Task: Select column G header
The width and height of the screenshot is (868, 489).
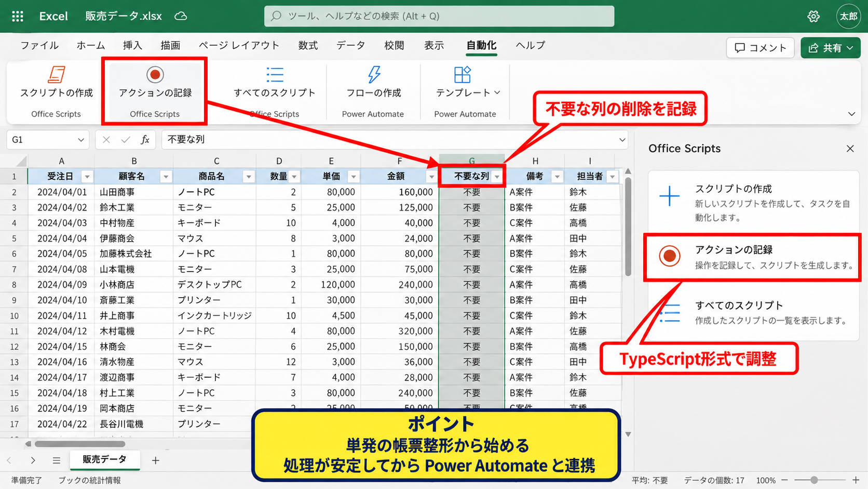Action: (x=471, y=161)
